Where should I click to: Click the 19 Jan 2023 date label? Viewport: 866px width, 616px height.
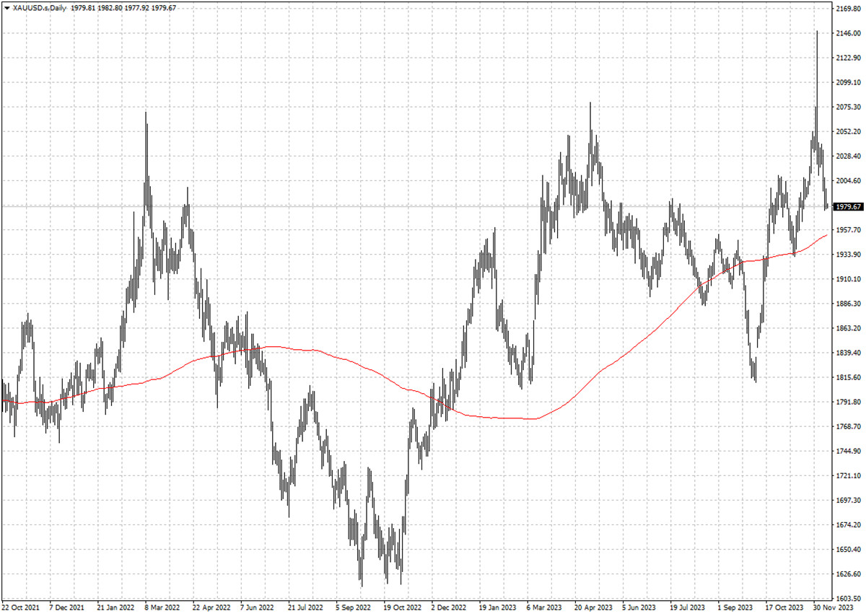pyautogui.click(x=497, y=608)
